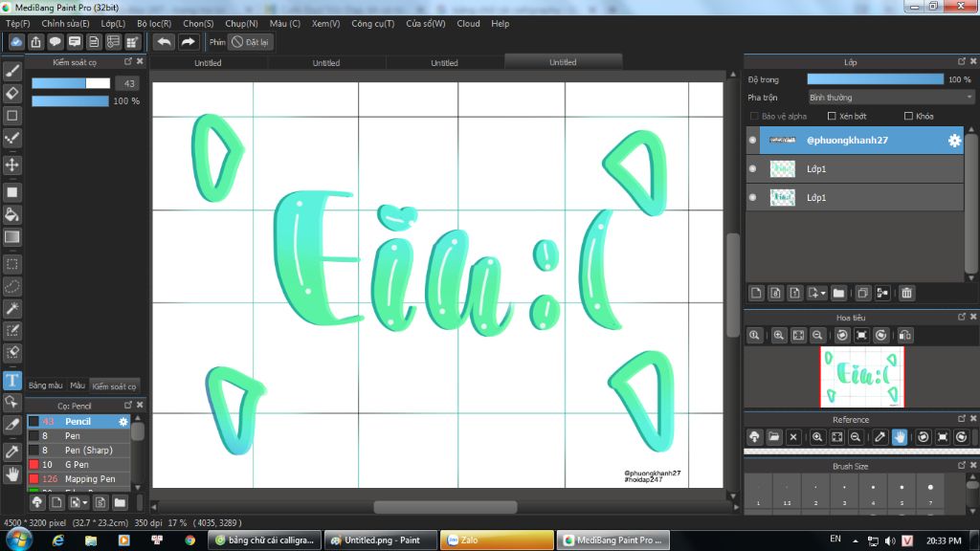Click the export/share toolbar icon
This screenshot has height=551, width=980.
click(35, 42)
